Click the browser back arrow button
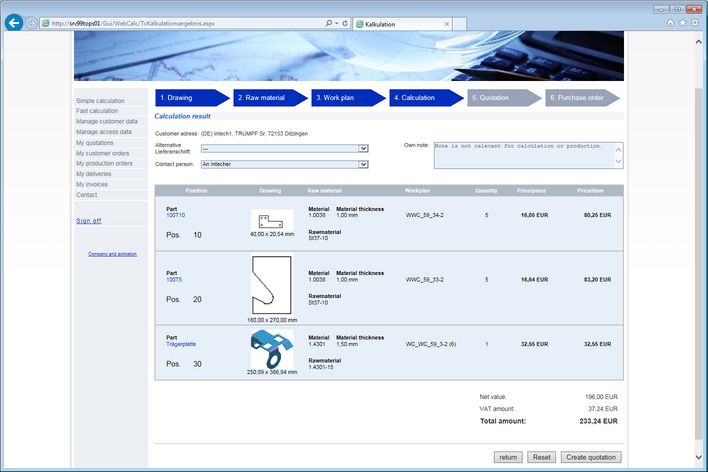 [x=13, y=22]
